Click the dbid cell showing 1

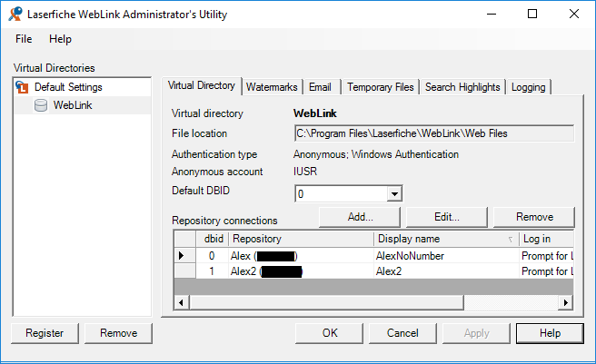(x=212, y=271)
